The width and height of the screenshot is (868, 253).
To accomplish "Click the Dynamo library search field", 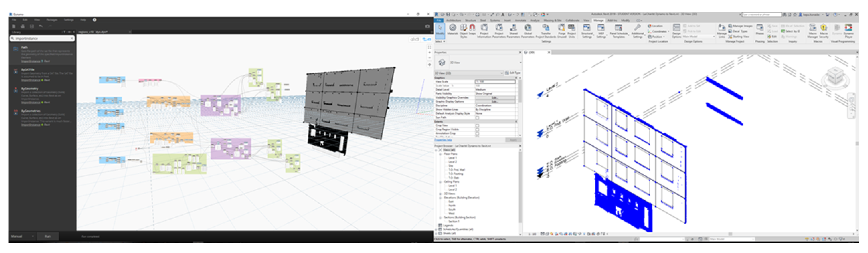I will (x=42, y=39).
